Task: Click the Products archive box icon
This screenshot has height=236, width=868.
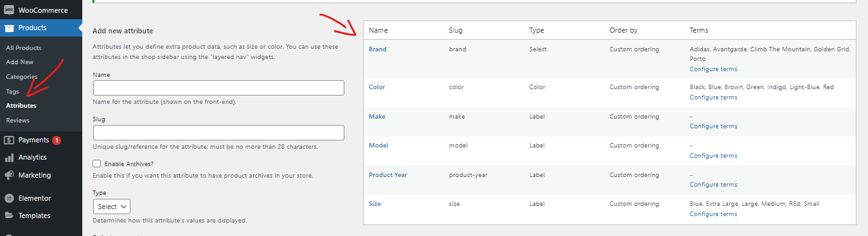Action: (x=10, y=28)
